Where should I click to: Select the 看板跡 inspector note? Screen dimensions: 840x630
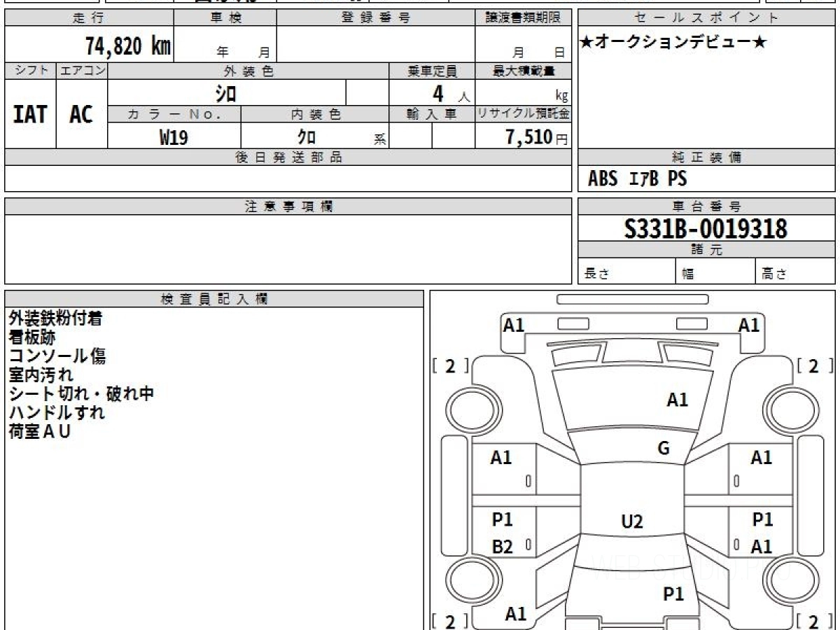pyautogui.click(x=32, y=337)
